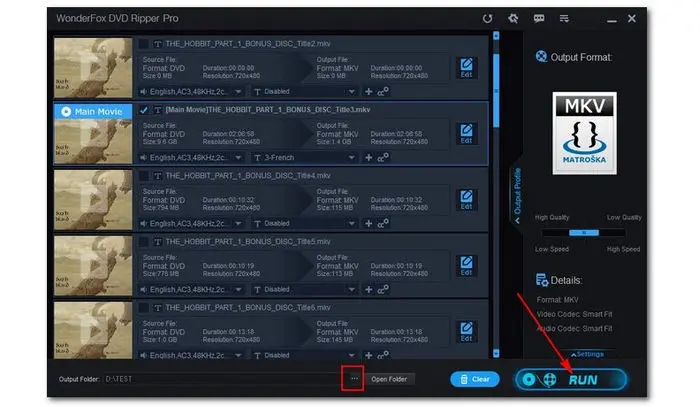This screenshot has height=407, width=700.
Task: Select the Title2.mkv thumbnail
Action: [93, 68]
